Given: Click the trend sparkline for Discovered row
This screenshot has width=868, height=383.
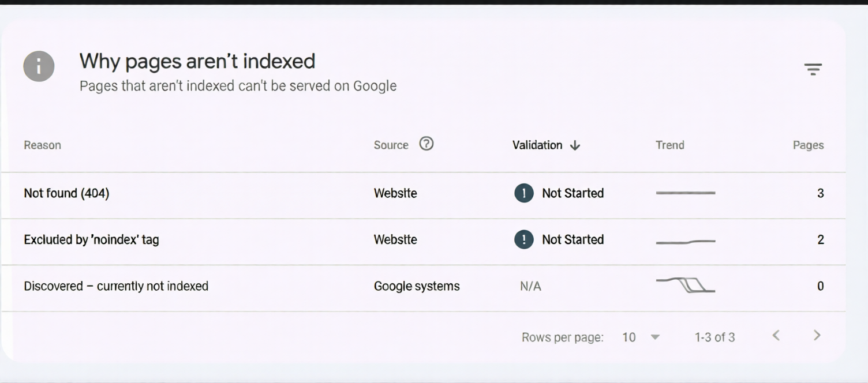Looking at the screenshot, I should pyautogui.click(x=685, y=286).
